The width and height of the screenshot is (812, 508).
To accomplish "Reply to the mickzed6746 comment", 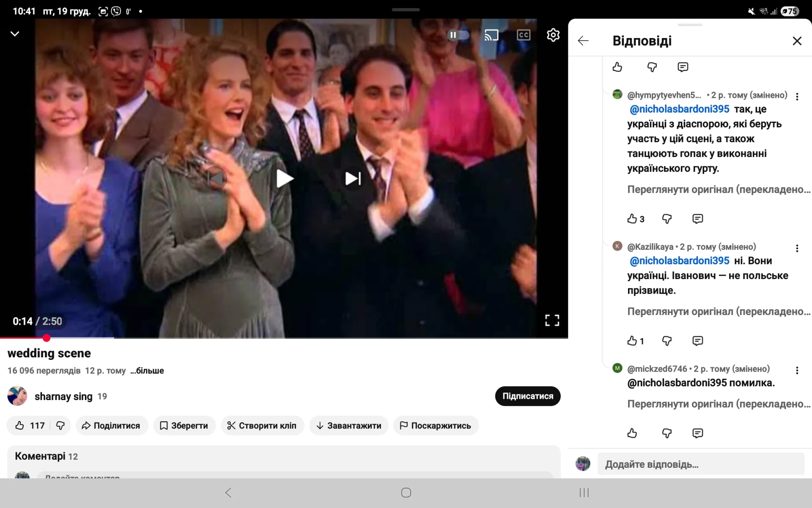I will pos(697,433).
